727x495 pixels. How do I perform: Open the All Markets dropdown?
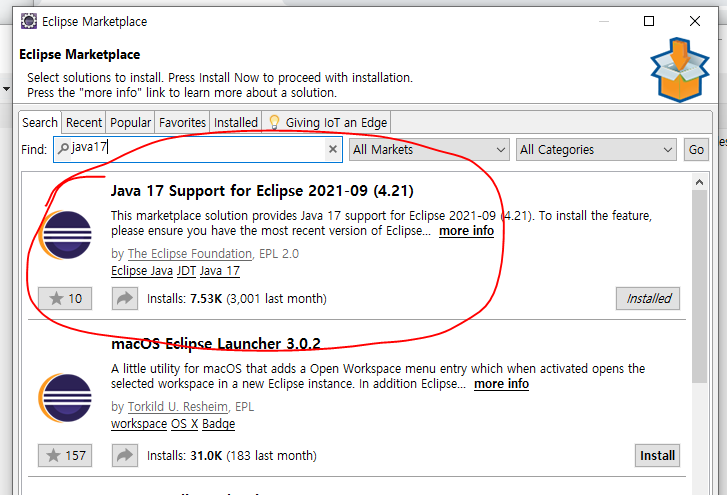429,150
